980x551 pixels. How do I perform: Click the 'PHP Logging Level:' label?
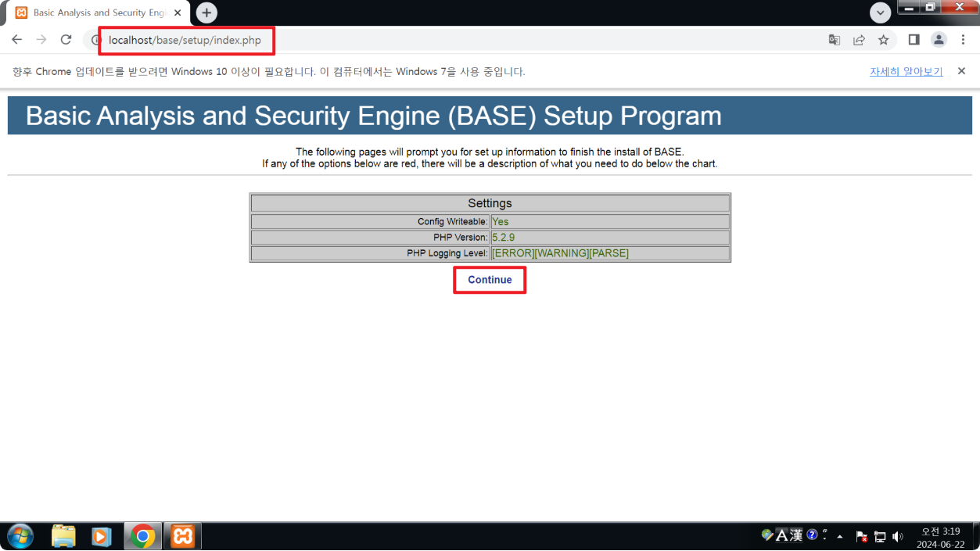tap(447, 253)
